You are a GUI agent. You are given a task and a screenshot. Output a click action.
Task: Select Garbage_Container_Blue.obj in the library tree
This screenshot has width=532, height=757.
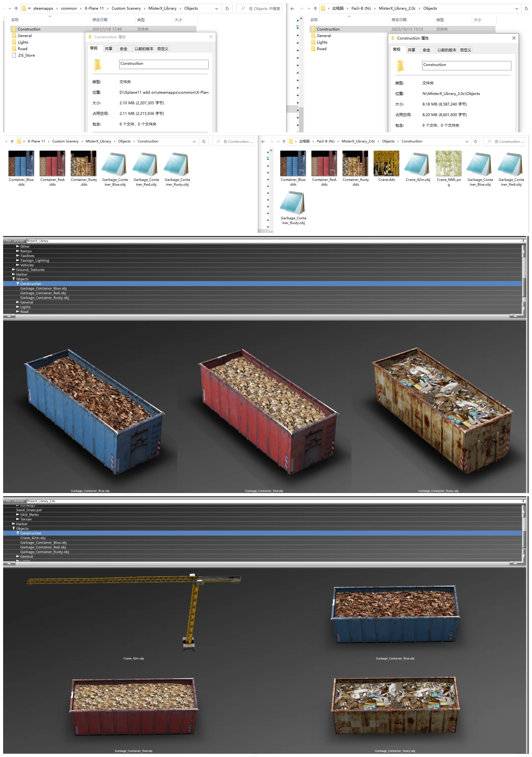click(x=44, y=288)
